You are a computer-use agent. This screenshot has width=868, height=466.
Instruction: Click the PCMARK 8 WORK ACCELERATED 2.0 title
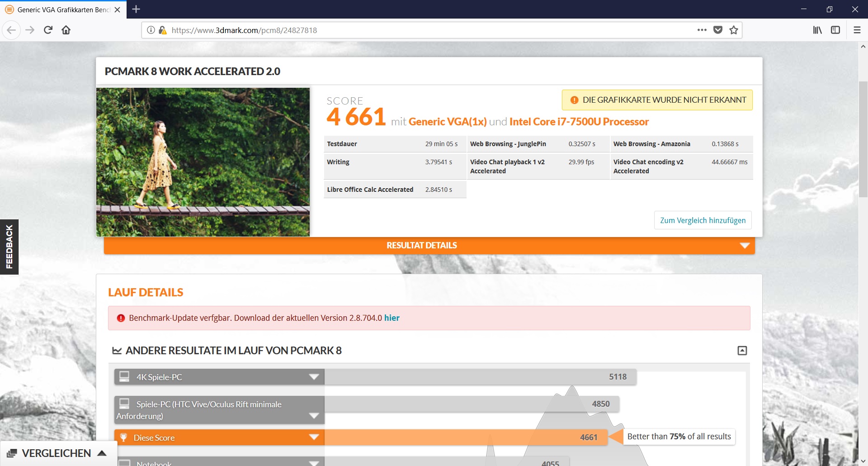[x=193, y=71]
